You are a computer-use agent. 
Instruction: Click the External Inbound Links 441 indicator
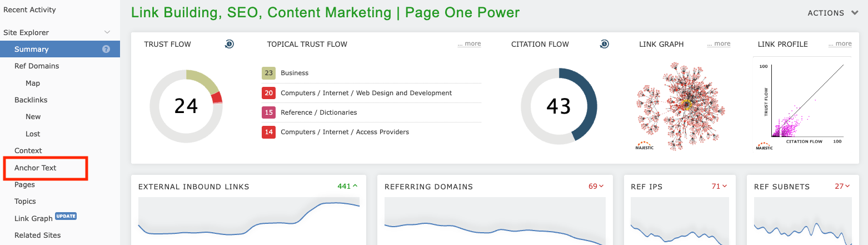click(x=347, y=186)
